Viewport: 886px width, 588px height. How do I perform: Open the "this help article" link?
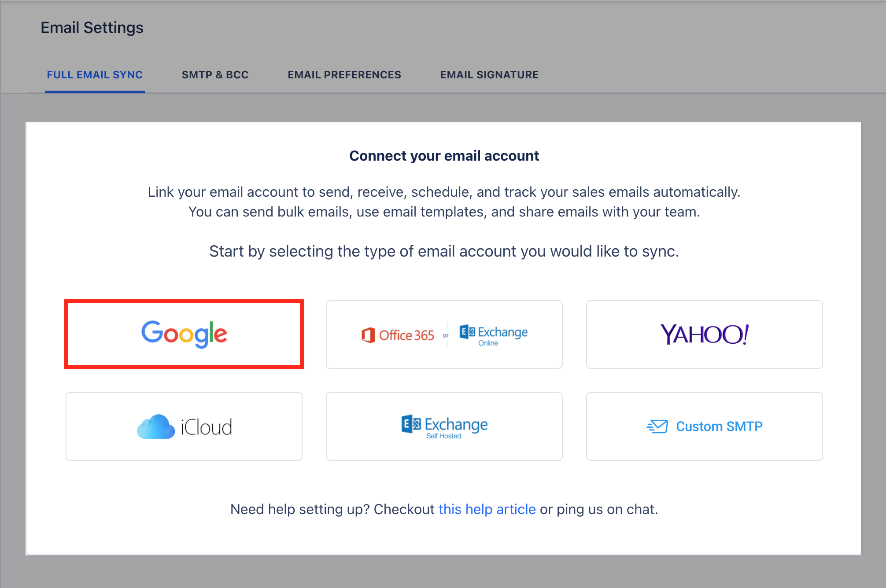(487, 509)
